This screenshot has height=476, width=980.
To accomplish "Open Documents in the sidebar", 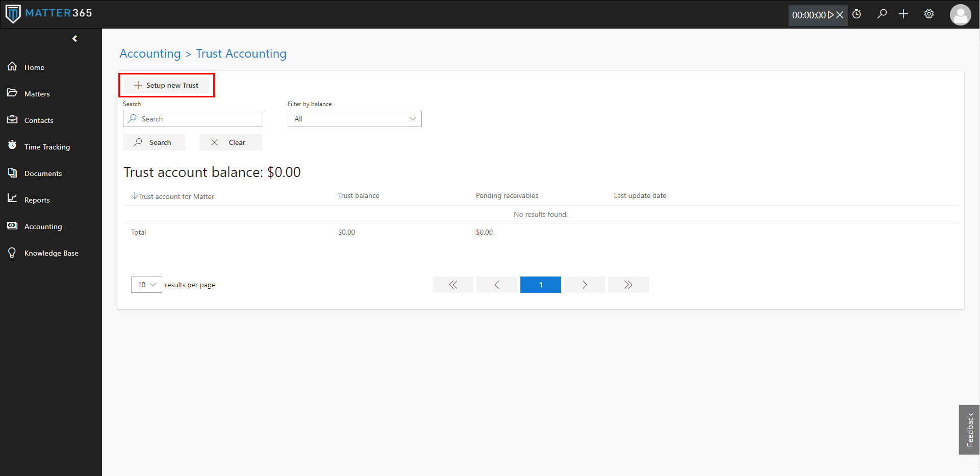I will pyautogui.click(x=43, y=173).
